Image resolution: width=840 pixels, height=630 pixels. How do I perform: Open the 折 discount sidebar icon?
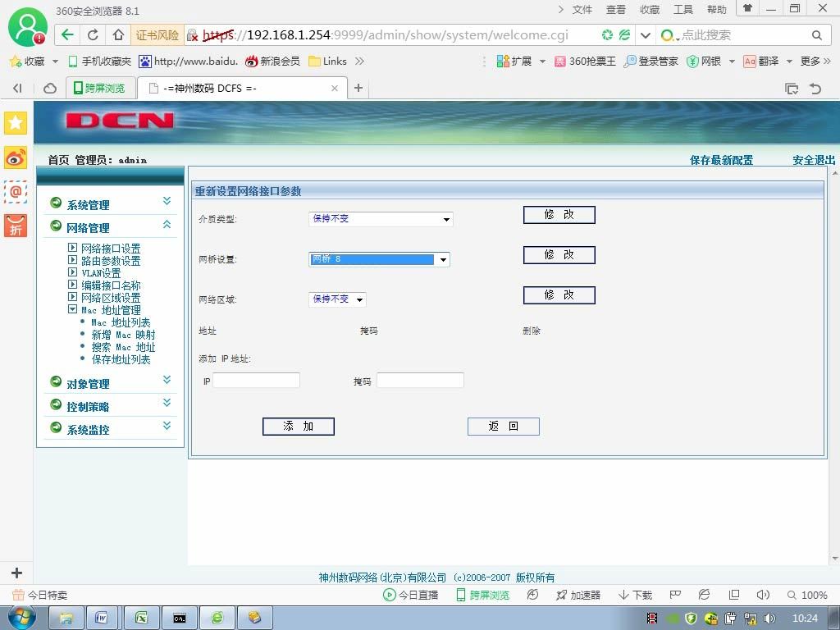coord(16,226)
